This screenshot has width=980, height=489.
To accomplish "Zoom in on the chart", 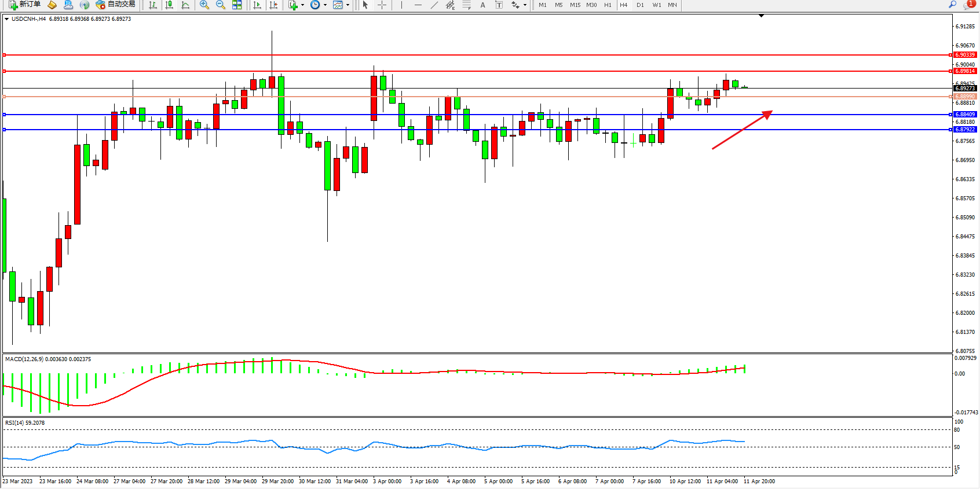I will click(x=204, y=5).
